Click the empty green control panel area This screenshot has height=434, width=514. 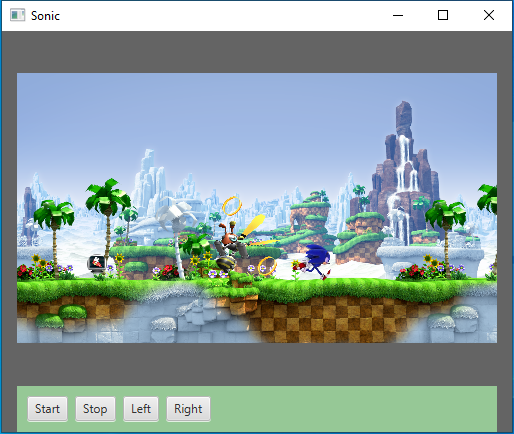tap(353, 409)
